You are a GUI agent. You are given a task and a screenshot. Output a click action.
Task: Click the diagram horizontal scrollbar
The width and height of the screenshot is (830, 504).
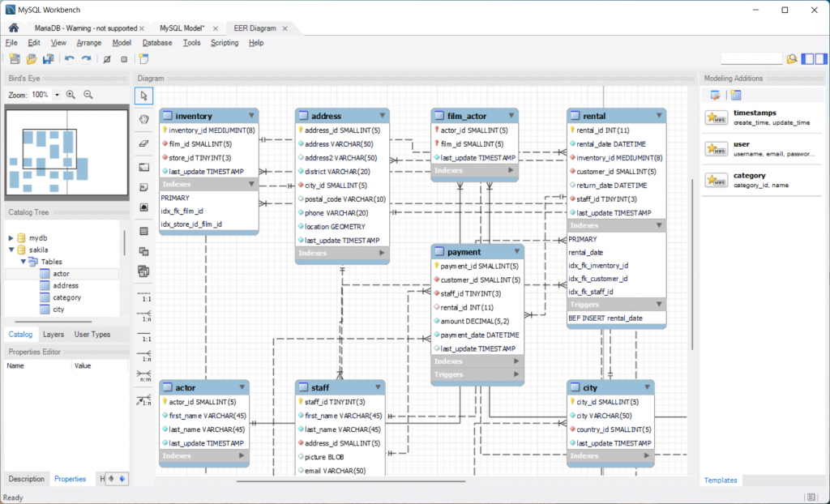351,481
